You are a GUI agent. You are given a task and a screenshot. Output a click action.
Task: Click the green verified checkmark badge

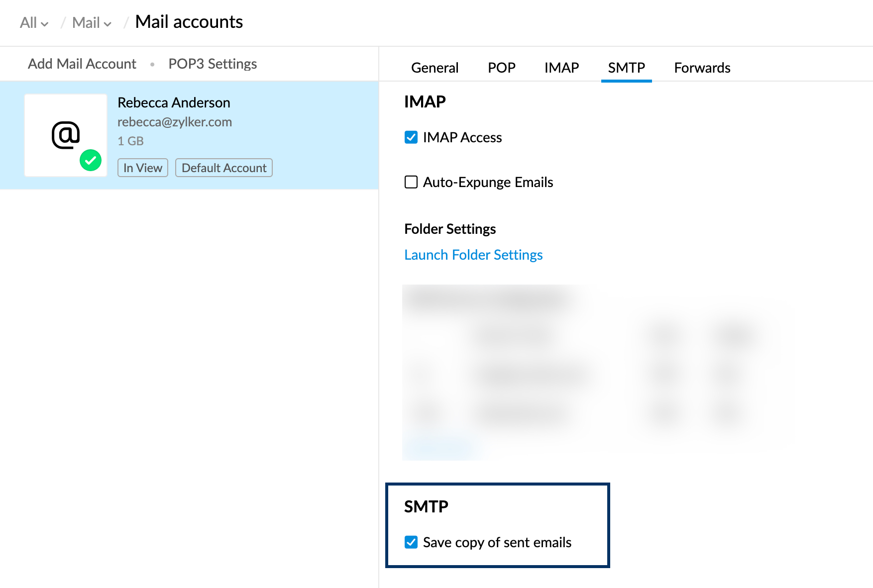pyautogui.click(x=91, y=160)
